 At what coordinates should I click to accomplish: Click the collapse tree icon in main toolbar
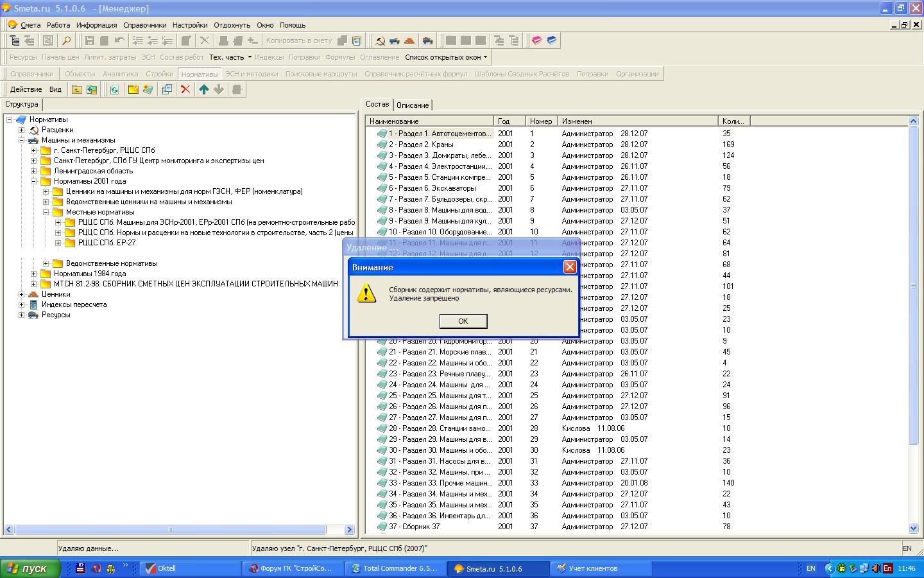[30, 40]
